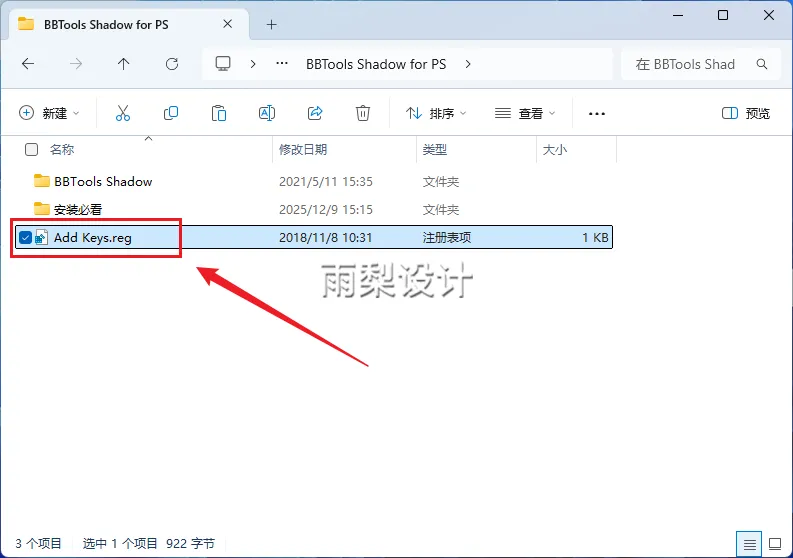Screen dimensions: 793x558
Task: Close the BBTools Shadow for PS tab
Action: 228,24
